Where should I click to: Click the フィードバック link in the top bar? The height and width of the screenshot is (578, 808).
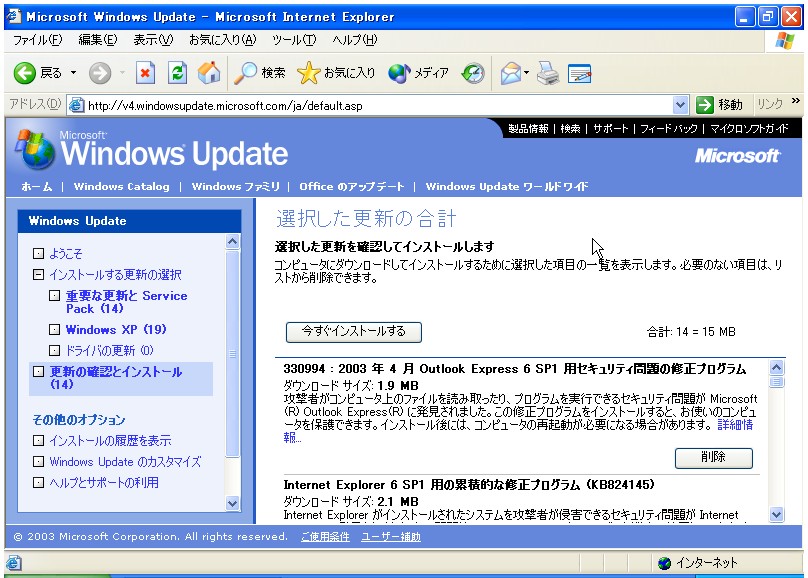tap(668, 129)
